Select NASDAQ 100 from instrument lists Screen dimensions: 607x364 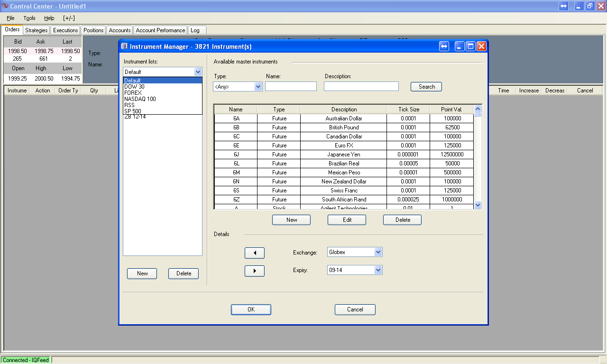click(140, 99)
